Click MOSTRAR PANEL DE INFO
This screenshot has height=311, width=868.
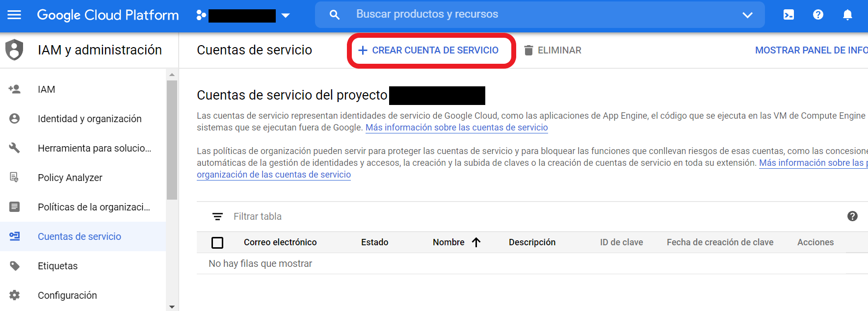[x=811, y=50]
